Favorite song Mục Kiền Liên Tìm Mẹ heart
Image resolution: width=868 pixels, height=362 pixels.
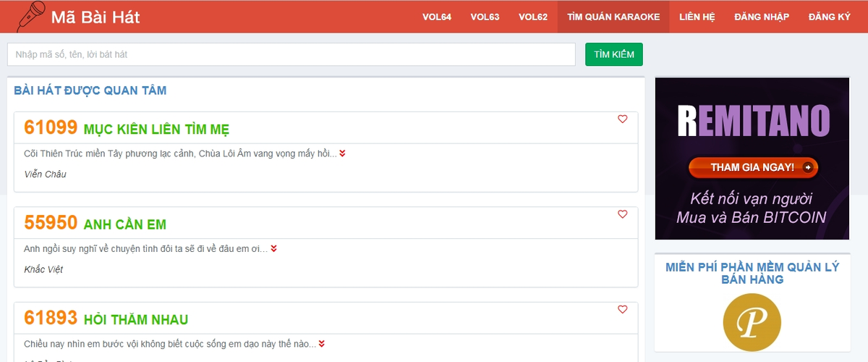pos(623,119)
